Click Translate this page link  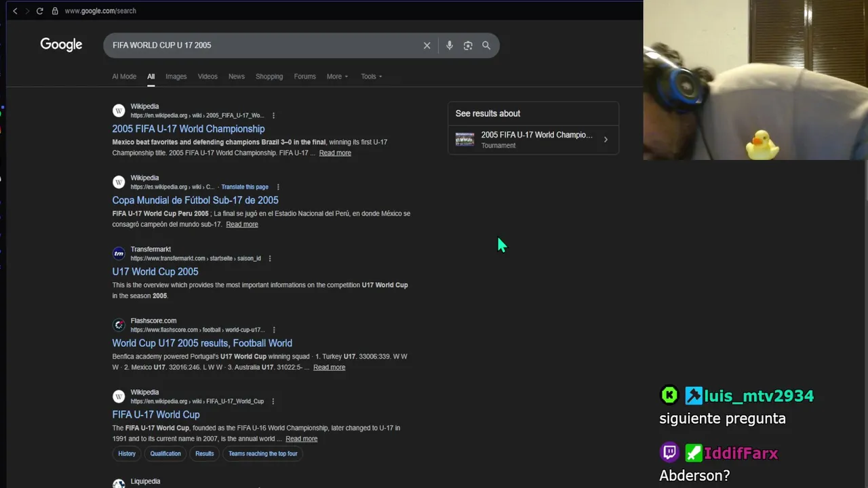click(245, 187)
